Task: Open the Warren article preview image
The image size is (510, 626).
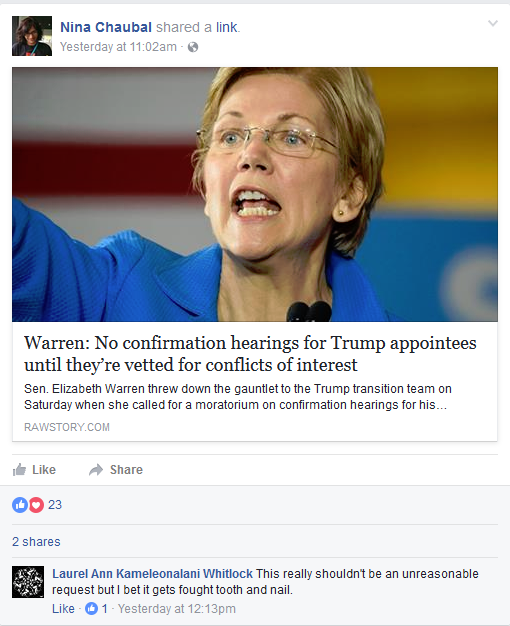Action: [255, 194]
